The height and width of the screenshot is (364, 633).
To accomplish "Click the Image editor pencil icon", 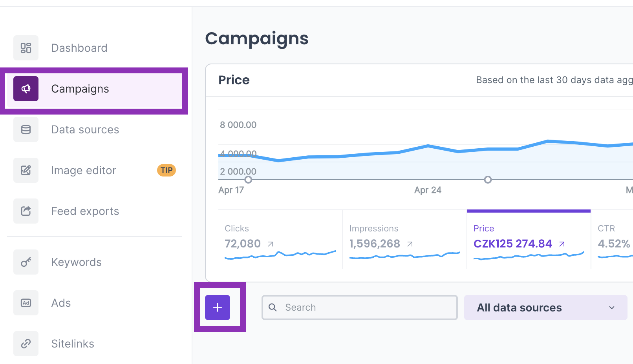I will pos(26,170).
